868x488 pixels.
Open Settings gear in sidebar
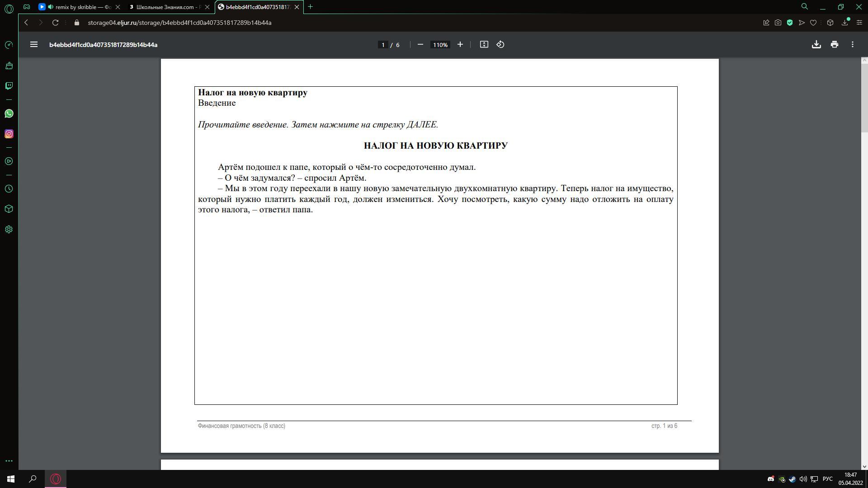point(9,230)
